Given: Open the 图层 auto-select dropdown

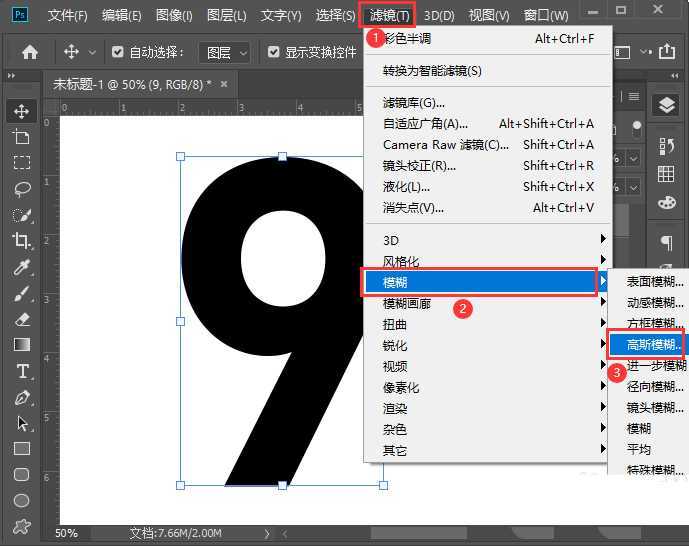Looking at the screenshot, I should coord(224,52).
